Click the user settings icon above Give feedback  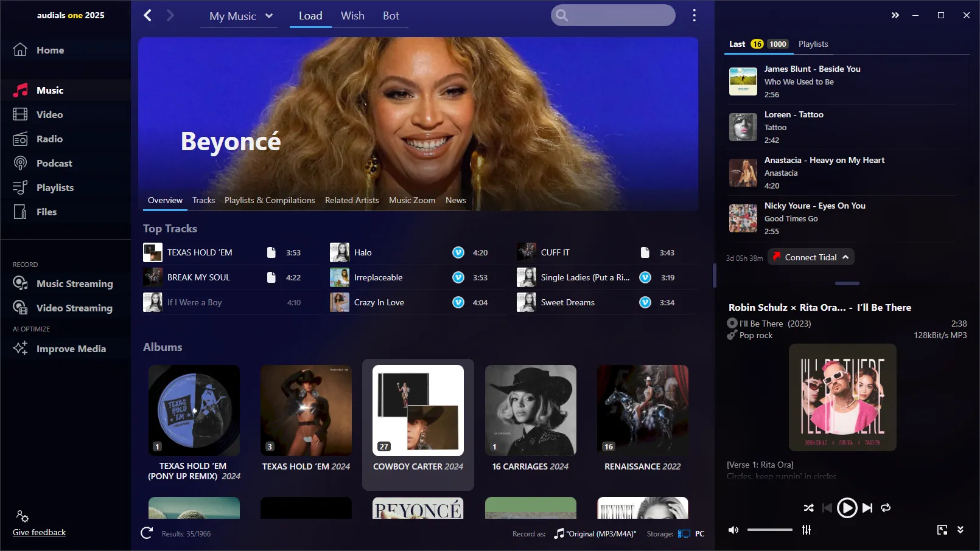22,516
